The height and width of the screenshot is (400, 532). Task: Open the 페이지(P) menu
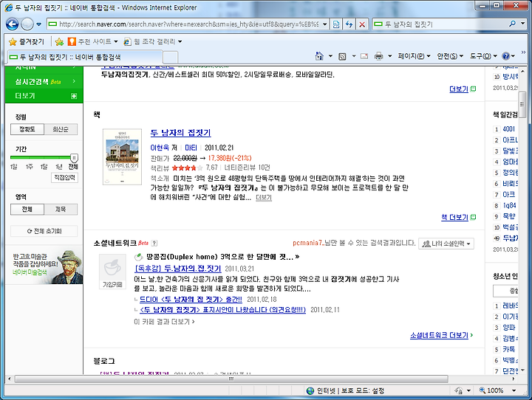414,56
